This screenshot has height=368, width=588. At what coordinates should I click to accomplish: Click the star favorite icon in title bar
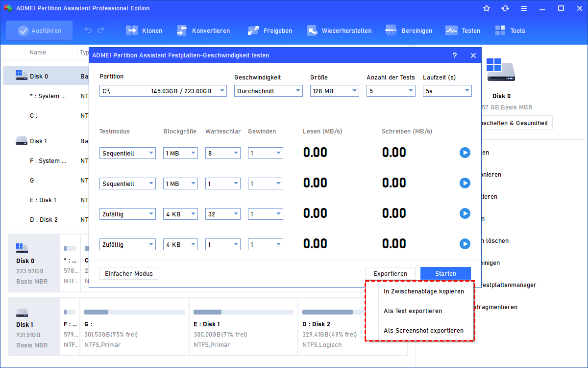[487, 8]
